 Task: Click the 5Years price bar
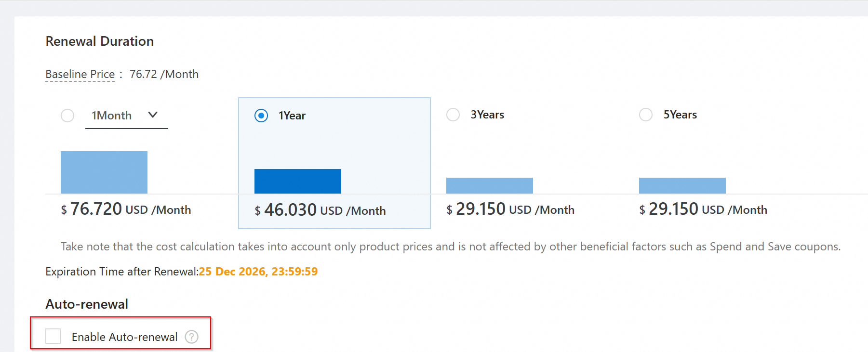coord(682,185)
